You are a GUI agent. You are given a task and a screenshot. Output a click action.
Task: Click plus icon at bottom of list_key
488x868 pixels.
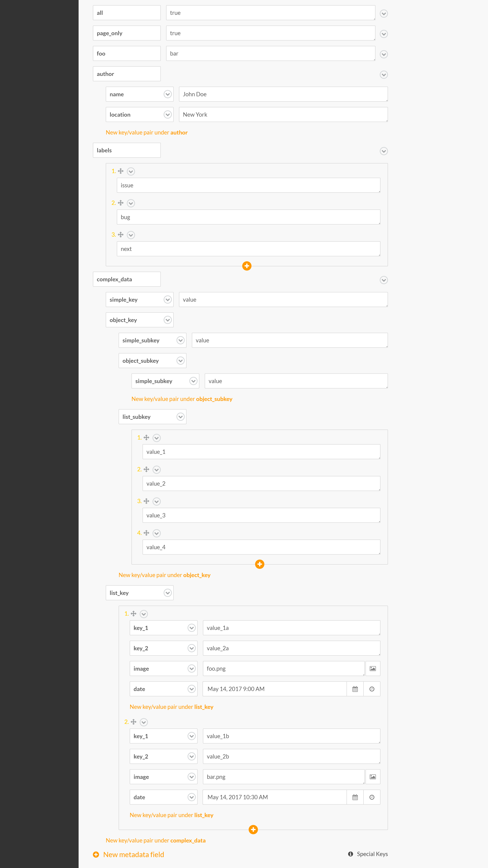point(253,830)
